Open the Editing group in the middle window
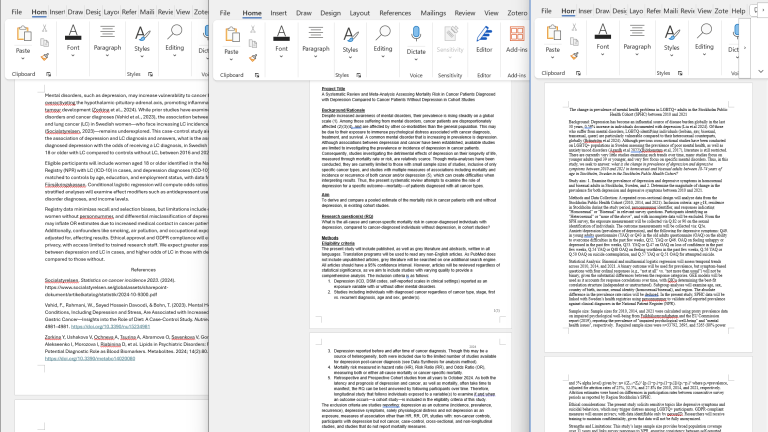Viewport: 768px width, 432px height. (x=383, y=42)
